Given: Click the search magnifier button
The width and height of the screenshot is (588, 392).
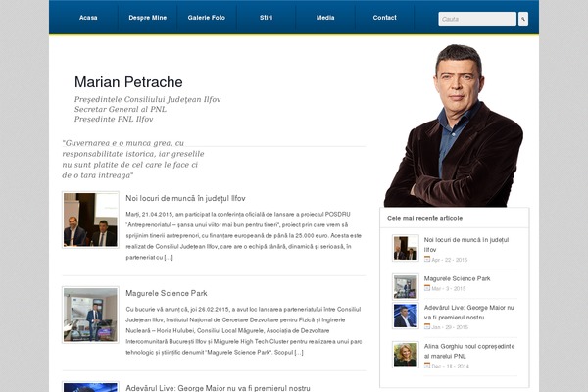Looking at the screenshot, I should 523,20.
